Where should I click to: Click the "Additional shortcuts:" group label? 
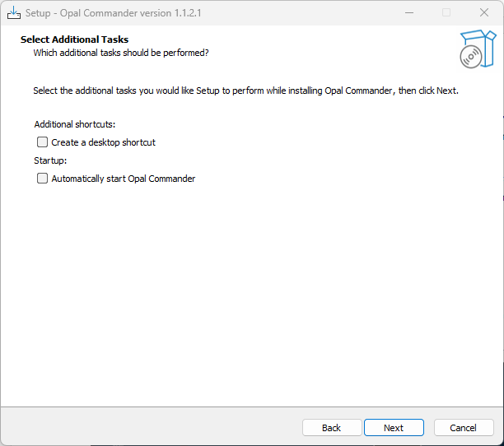[x=75, y=124]
